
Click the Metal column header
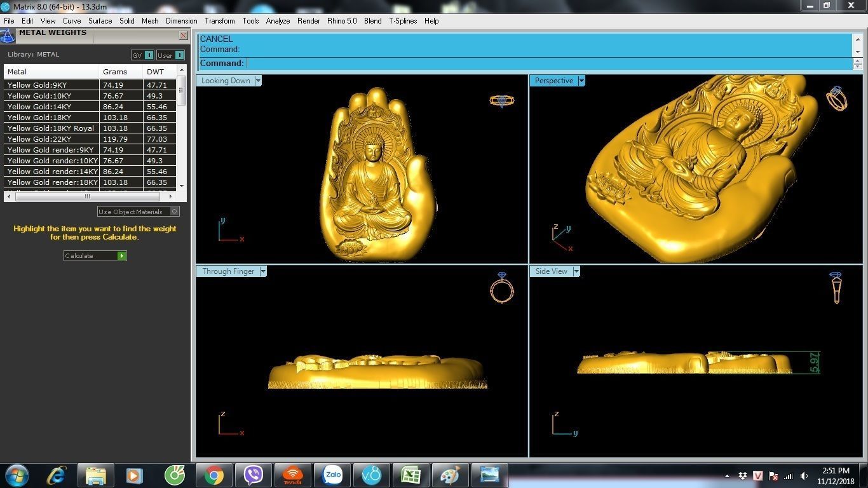[51, 72]
